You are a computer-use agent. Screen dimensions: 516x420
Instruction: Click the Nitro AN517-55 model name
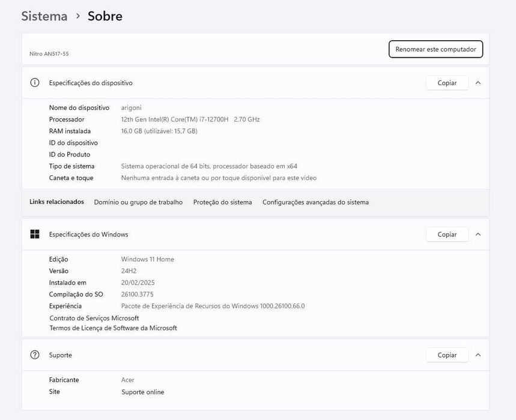[49, 54]
